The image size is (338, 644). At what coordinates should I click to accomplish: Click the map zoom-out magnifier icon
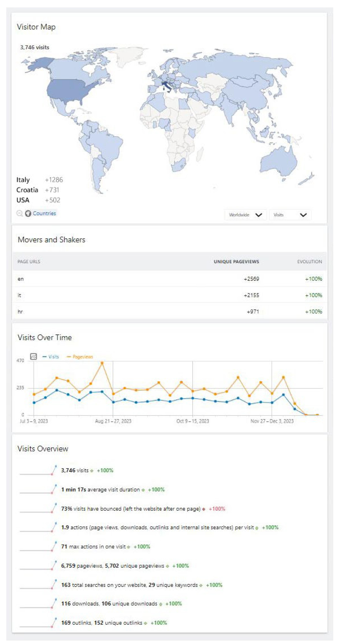click(x=19, y=213)
